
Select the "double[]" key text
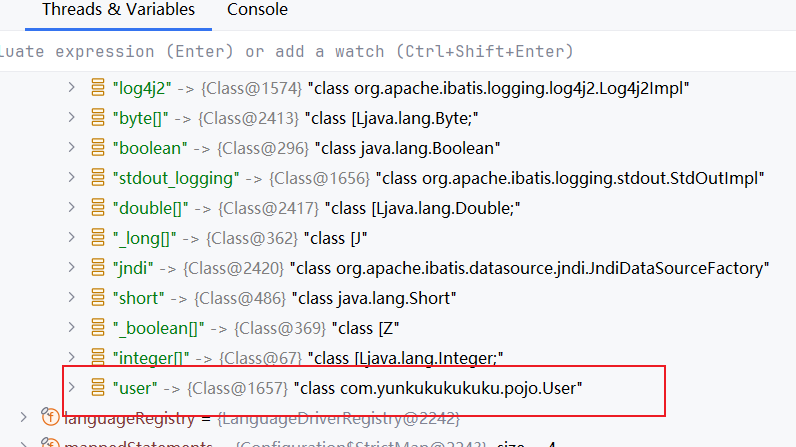click(x=150, y=208)
